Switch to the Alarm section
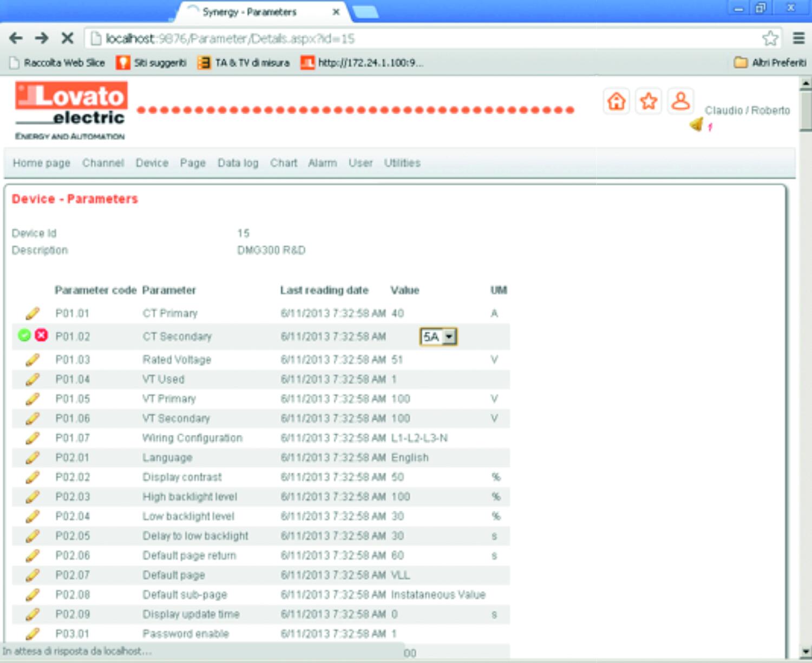The image size is (812, 663). point(323,163)
